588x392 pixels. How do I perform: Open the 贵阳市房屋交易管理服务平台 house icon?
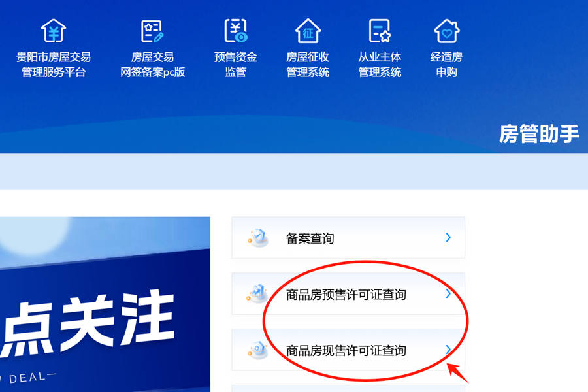coord(54,31)
